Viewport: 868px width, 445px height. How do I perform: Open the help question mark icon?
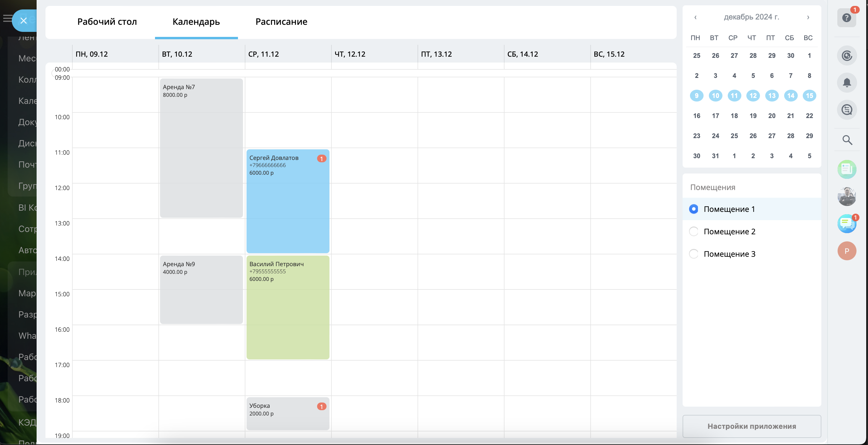coord(846,18)
